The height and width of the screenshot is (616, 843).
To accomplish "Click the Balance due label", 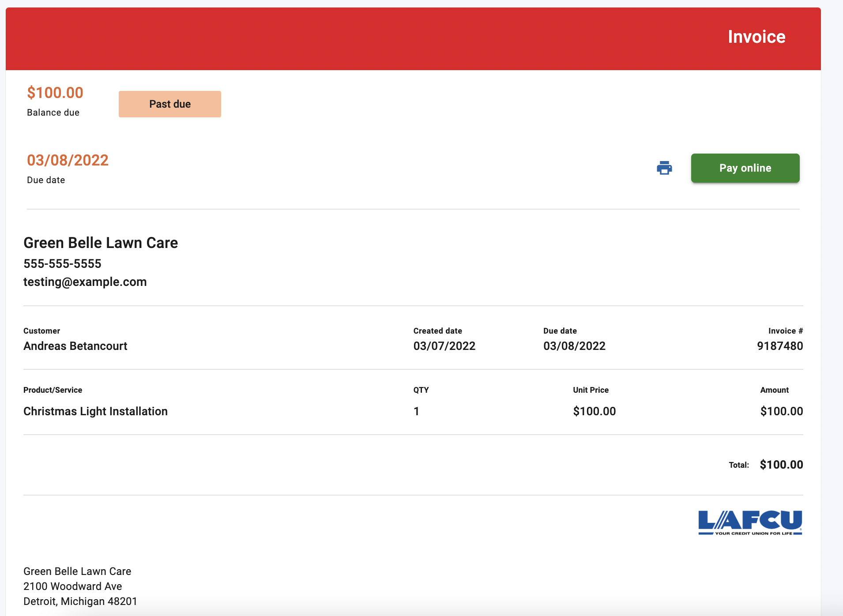I will point(53,113).
